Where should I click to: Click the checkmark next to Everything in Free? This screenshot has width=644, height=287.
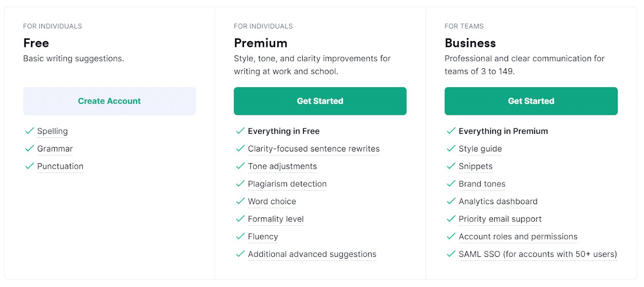(239, 131)
